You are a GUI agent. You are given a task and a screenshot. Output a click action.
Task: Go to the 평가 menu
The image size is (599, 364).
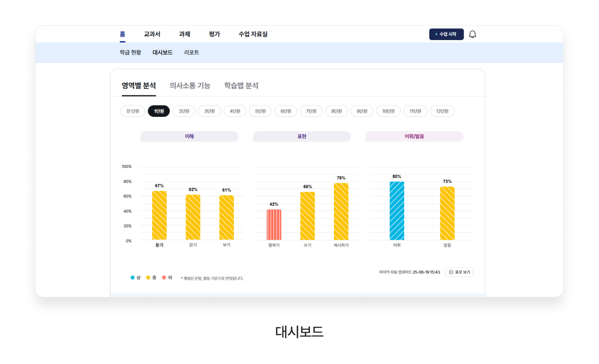coord(214,34)
